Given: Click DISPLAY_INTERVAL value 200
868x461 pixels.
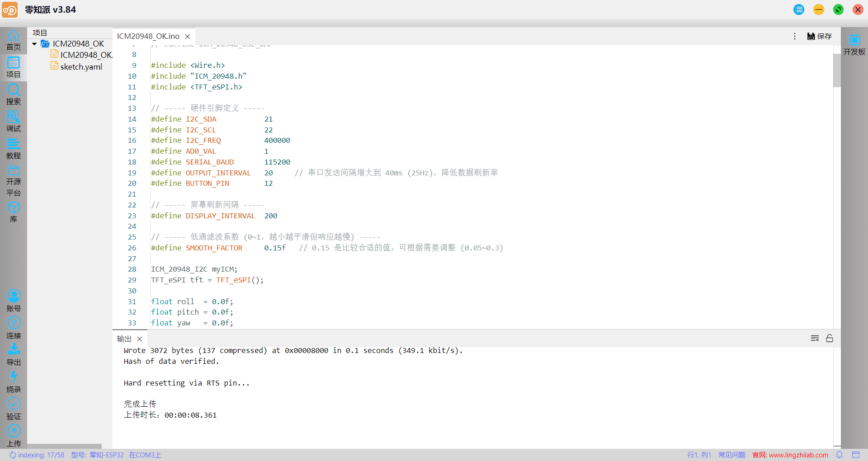Looking at the screenshot, I should pos(271,216).
